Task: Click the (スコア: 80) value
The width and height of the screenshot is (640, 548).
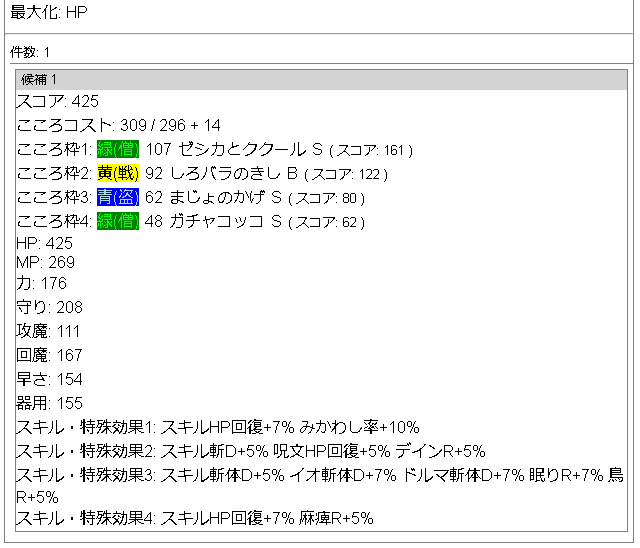Action: pyautogui.click(x=326, y=199)
